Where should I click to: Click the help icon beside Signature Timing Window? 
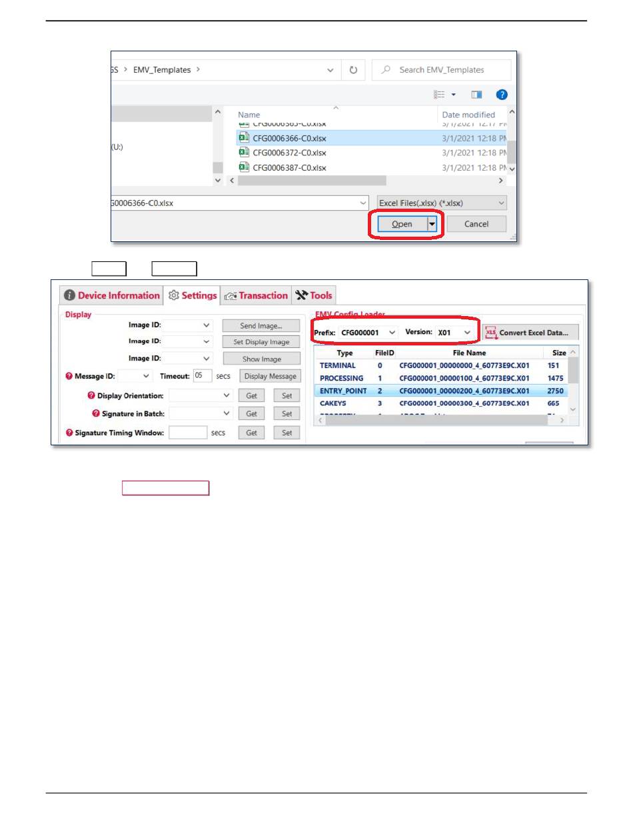tap(69, 433)
